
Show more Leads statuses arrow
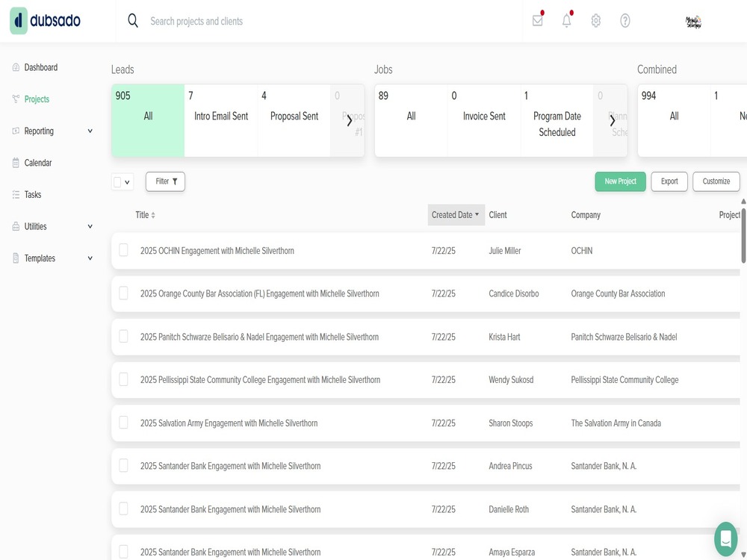click(x=349, y=120)
